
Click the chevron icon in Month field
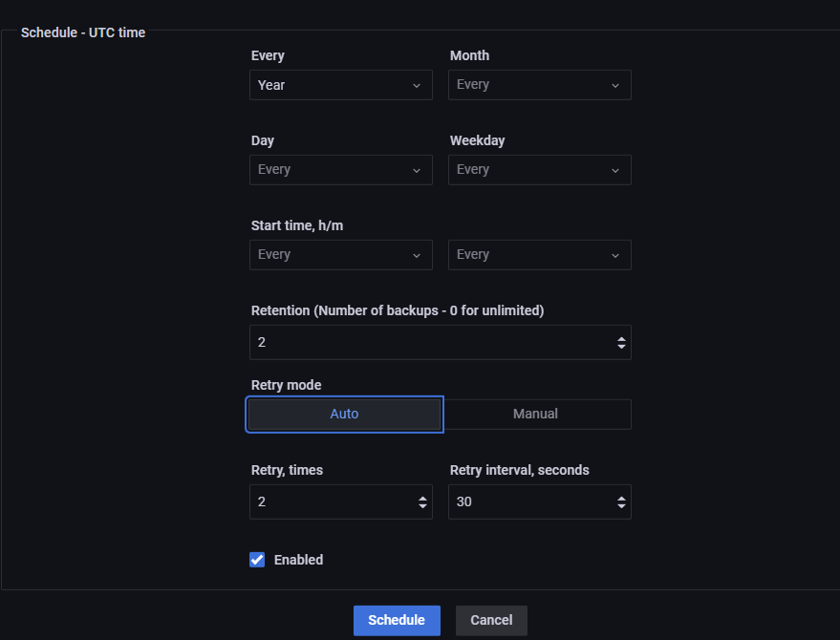tap(615, 86)
